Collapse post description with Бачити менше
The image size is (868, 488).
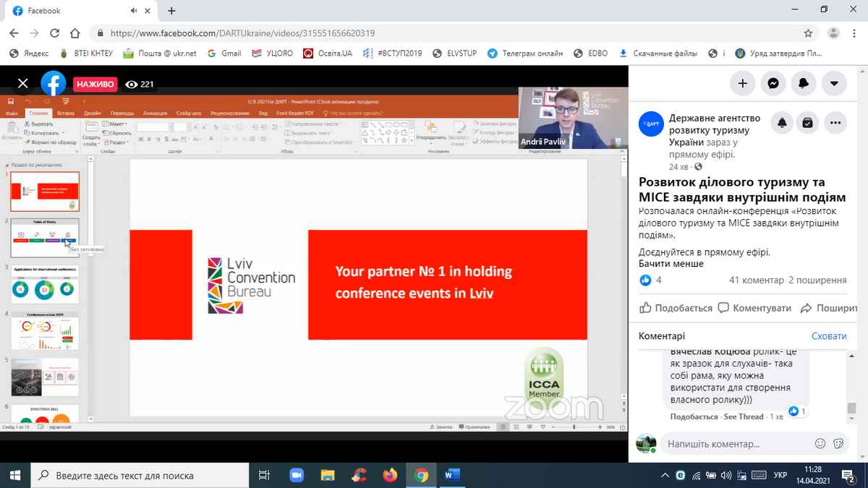pyautogui.click(x=671, y=264)
